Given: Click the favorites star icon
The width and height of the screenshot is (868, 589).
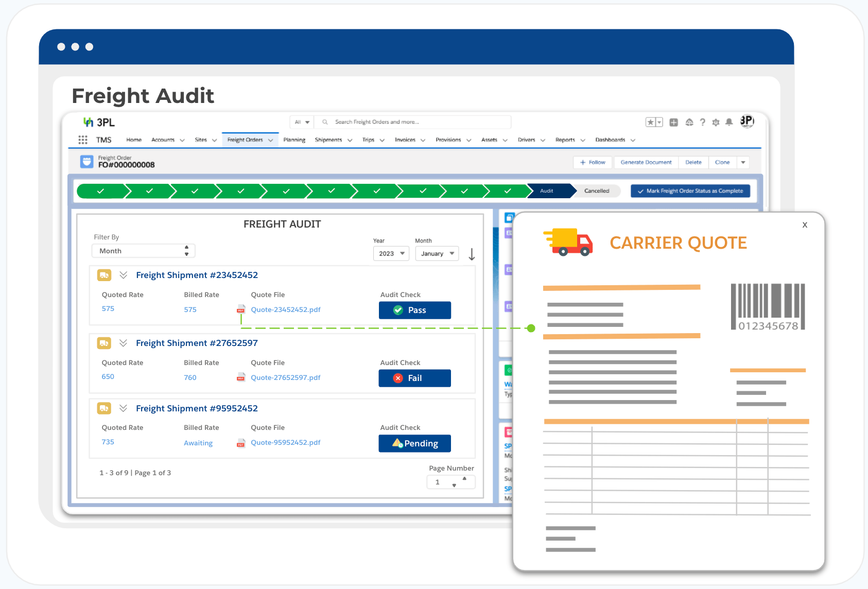Looking at the screenshot, I should pyautogui.click(x=650, y=122).
